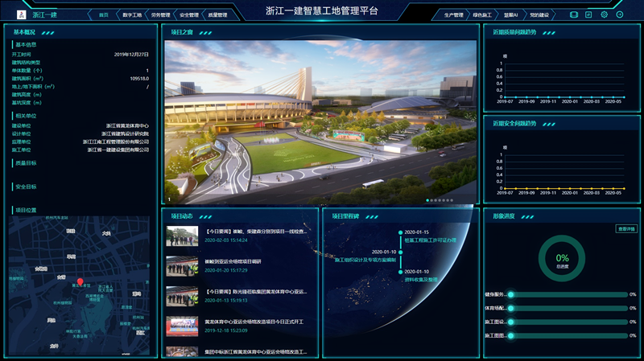644x361 pixels.
Task: Select the active first carousel dot under the project image
Action: [427, 200]
